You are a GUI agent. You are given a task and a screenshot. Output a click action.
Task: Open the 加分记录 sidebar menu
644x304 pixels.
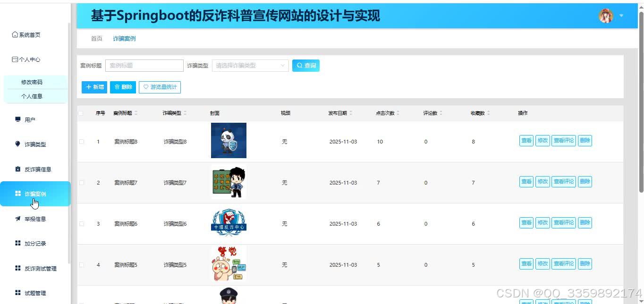click(35, 244)
